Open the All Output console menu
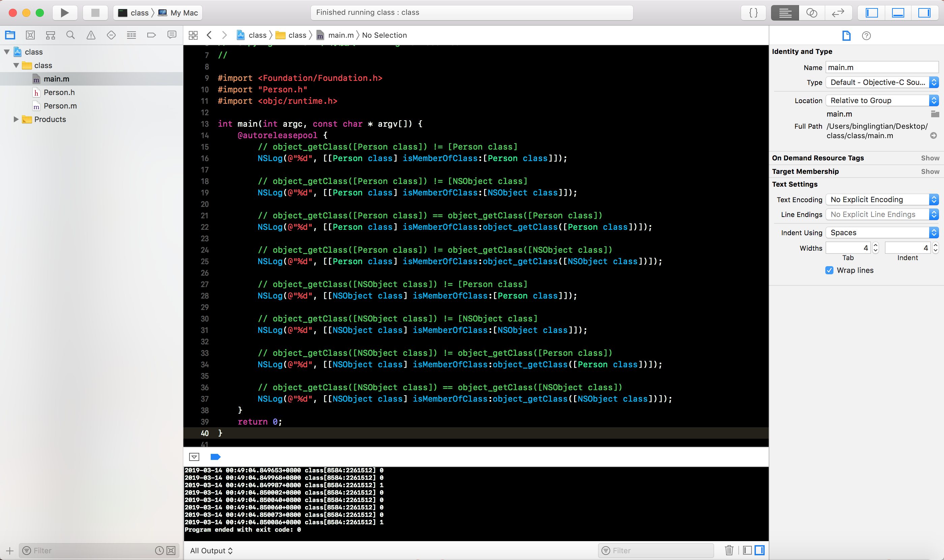This screenshot has width=944, height=560. point(211,551)
